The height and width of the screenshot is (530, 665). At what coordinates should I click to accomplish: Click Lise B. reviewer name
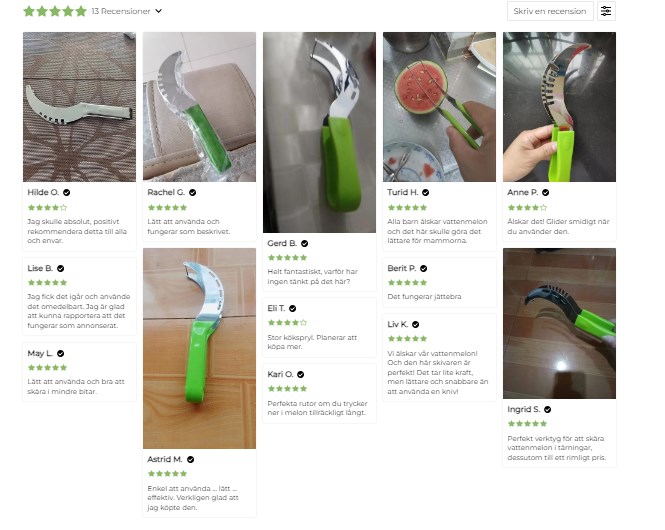[40, 268]
